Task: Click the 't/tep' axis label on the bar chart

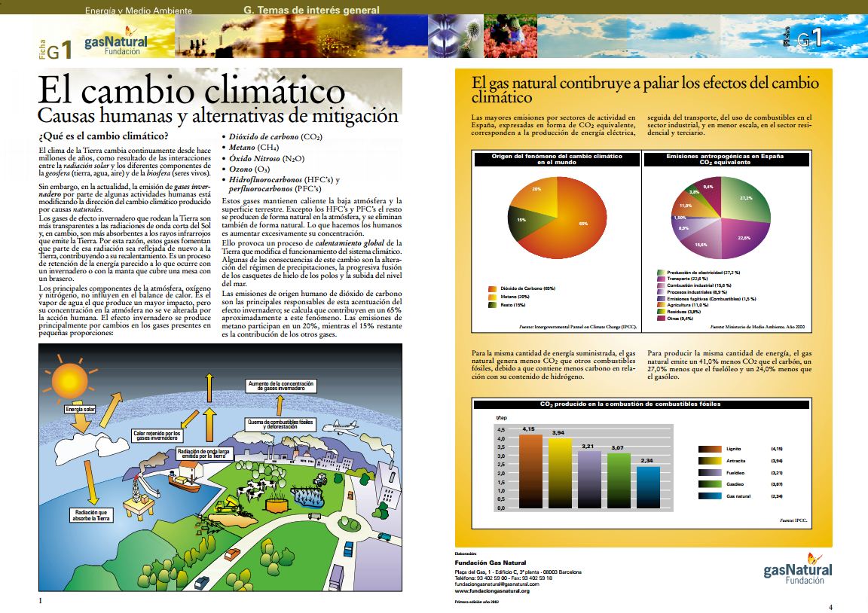Action: [502, 418]
